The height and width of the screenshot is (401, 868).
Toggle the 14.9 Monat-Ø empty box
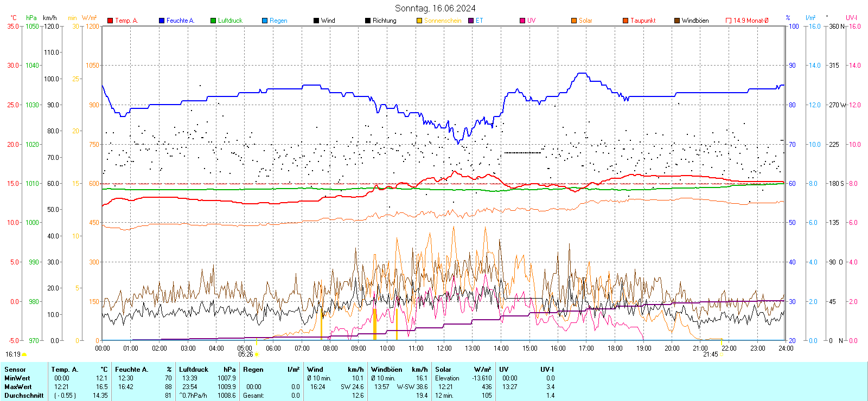coord(729,21)
